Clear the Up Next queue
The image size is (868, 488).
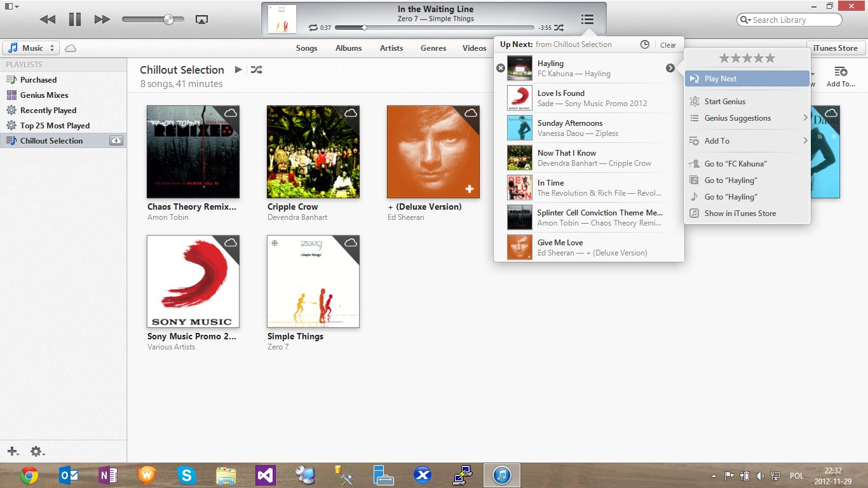coord(668,45)
